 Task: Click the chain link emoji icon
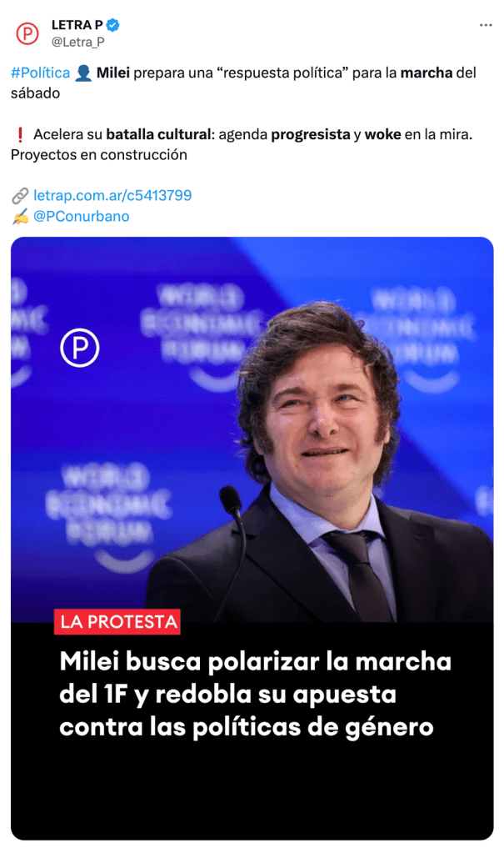pos(20,195)
